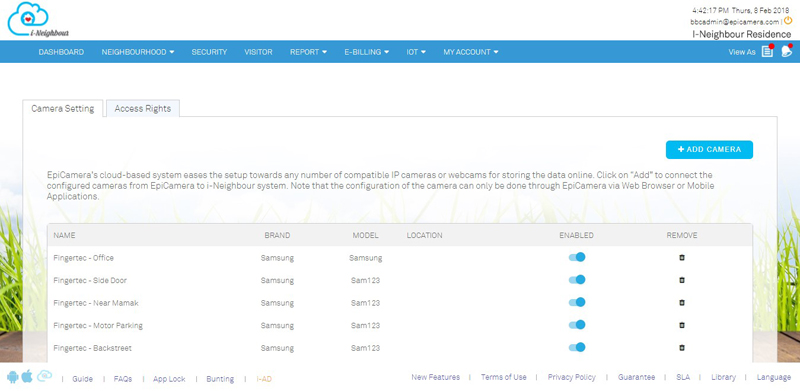Open the Security menu item
This screenshot has width=800, height=391.
tap(209, 52)
